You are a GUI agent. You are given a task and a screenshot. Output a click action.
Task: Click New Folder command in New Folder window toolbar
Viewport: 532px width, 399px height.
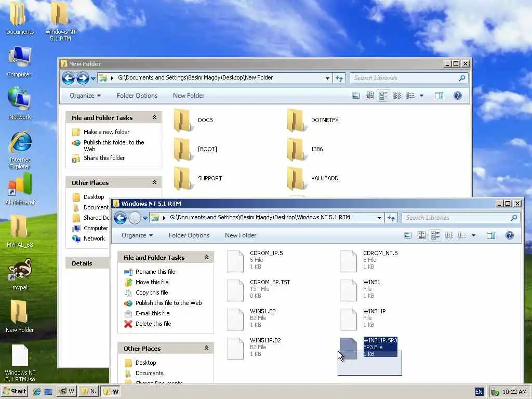(x=189, y=96)
